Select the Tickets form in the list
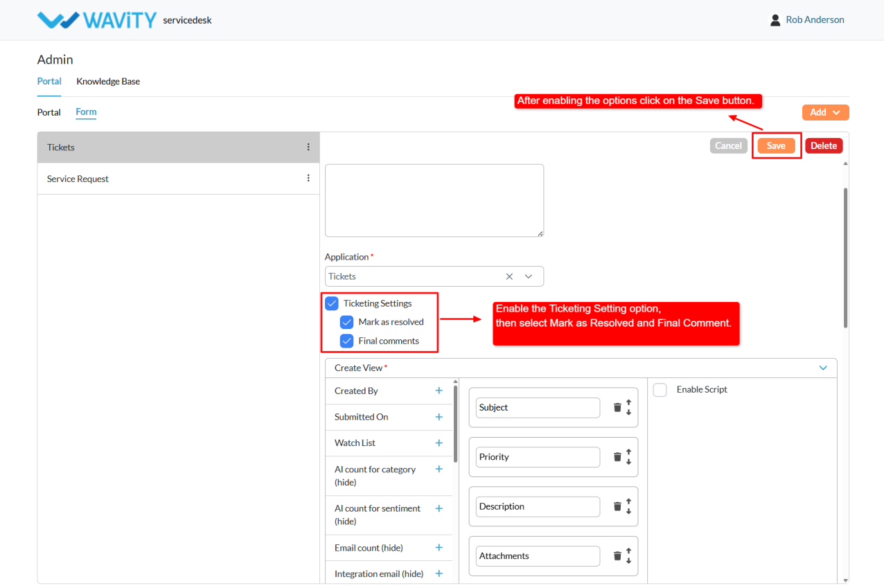This screenshot has height=588, width=884. tap(179, 148)
